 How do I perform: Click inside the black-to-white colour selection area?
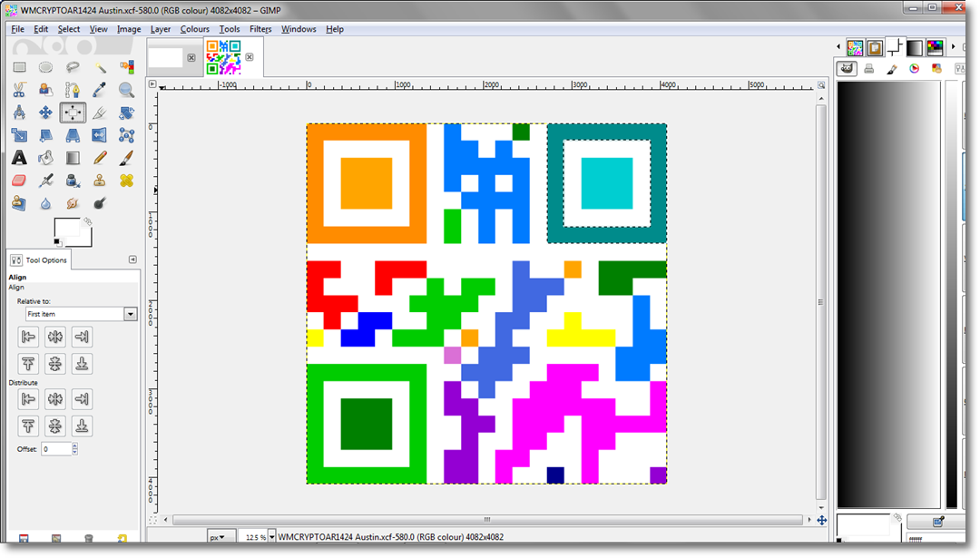tap(888, 294)
